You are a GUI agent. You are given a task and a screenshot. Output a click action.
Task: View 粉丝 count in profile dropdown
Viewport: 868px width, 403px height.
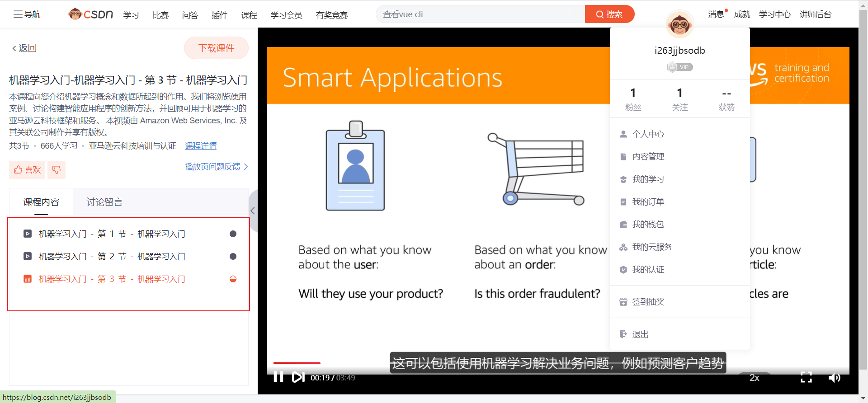(633, 99)
